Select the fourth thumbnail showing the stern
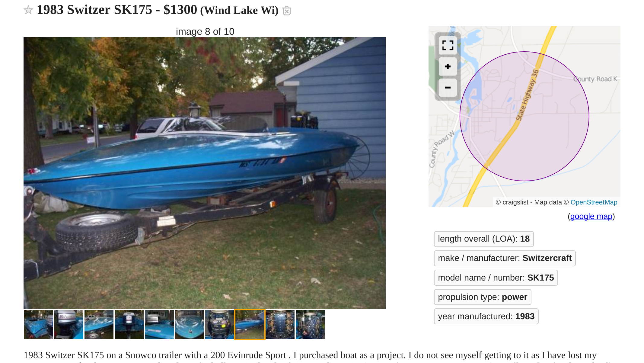Viewport: 644px width, 363px height. pyautogui.click(x=129, y=325)
